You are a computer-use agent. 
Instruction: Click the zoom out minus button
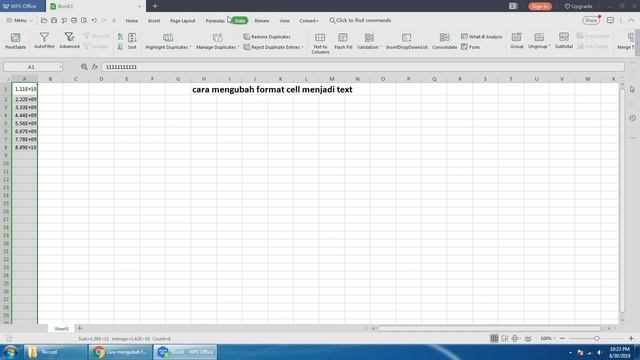pos(562,338)
